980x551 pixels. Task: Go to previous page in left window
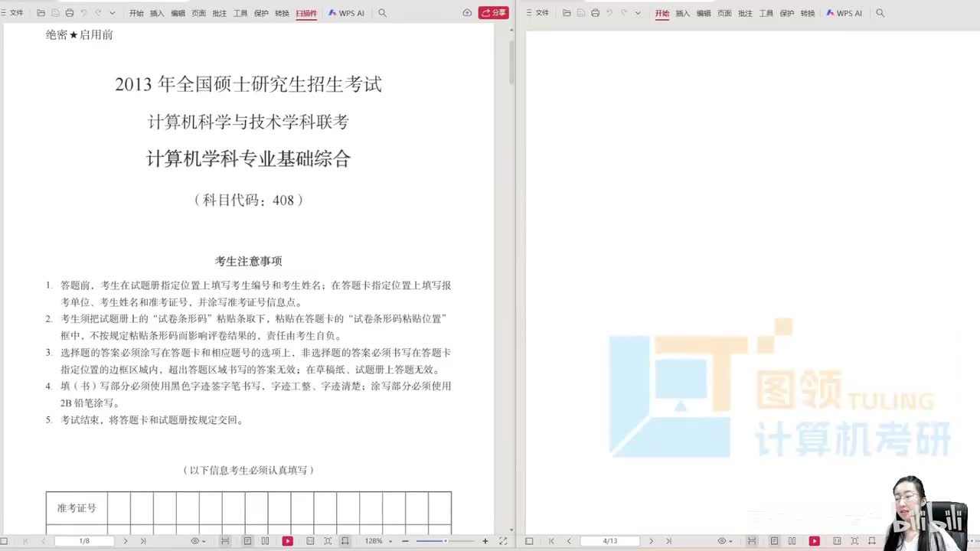coord(44,541)
